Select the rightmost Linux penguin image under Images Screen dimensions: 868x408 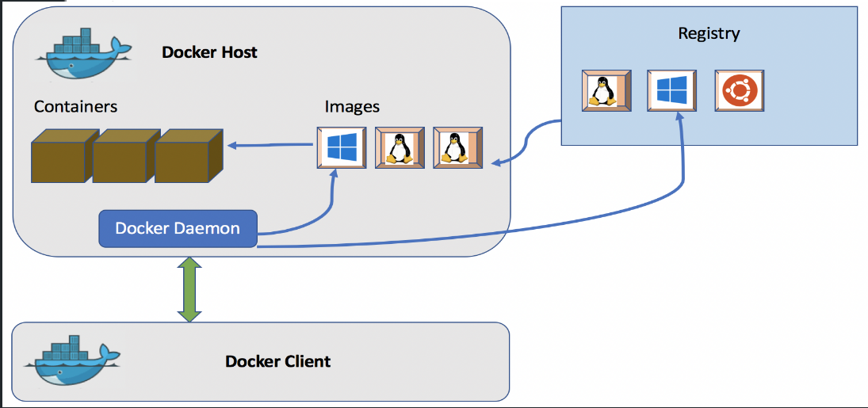(458, 148)
